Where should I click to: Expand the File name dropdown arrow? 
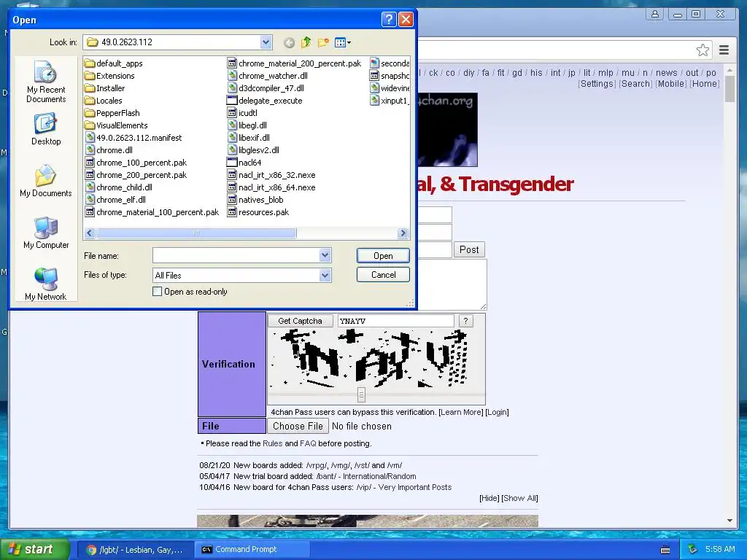(x=325, y=256)
